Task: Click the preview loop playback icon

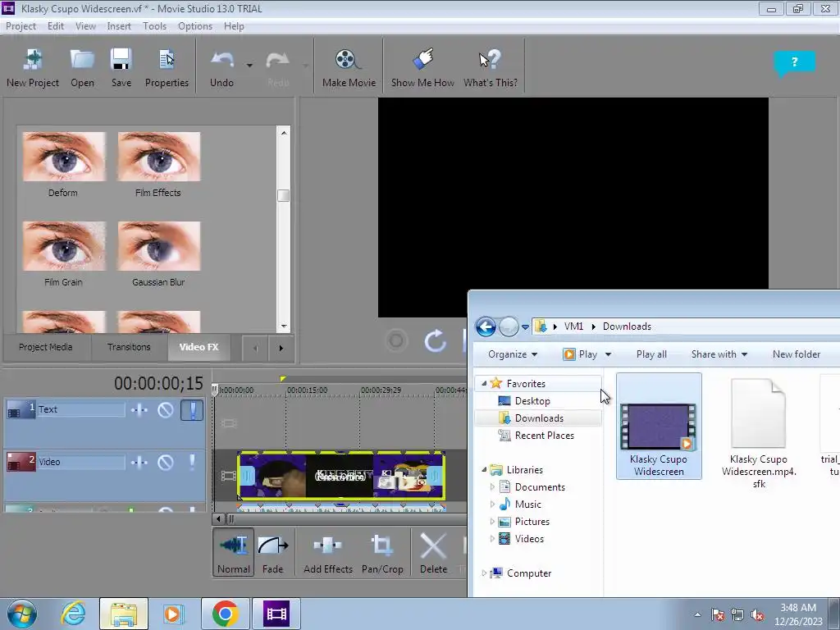Action: tap(435, 340)
